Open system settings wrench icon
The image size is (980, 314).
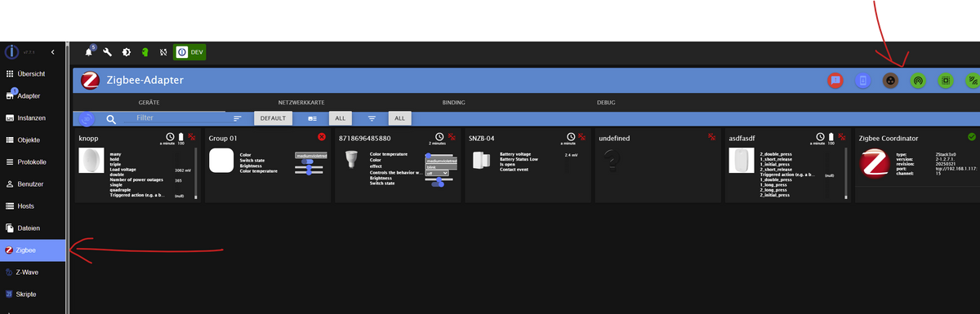pyautogui.click(x=107, y=51)
